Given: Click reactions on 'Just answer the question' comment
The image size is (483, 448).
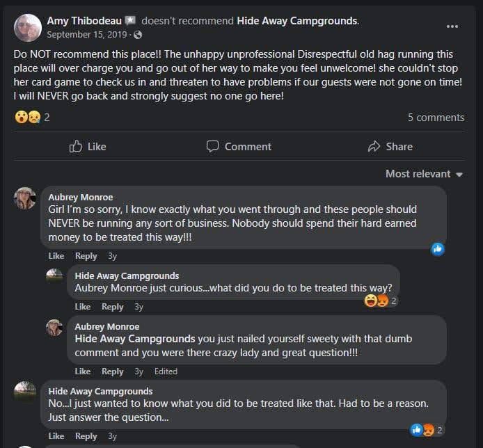Looking at the screenshot, I should (427, 430).
